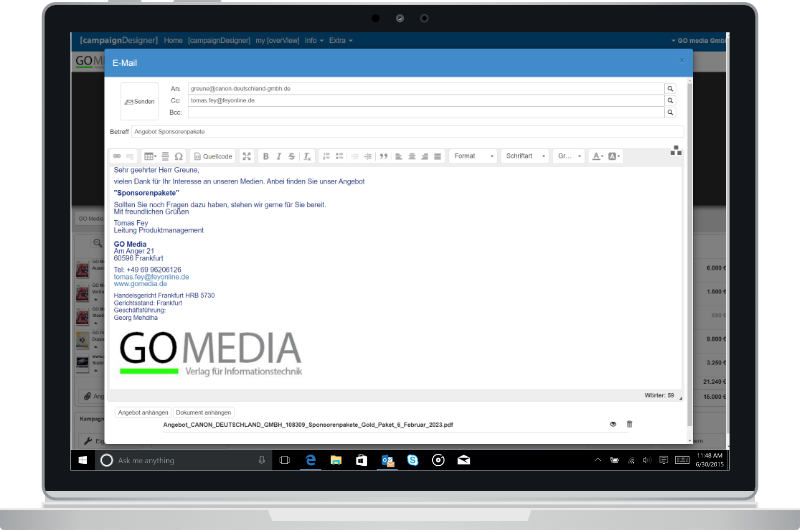The image size is (800, 530).
Task: Click the blockquote quotation marks icon
Action: [x=383, y=156]
